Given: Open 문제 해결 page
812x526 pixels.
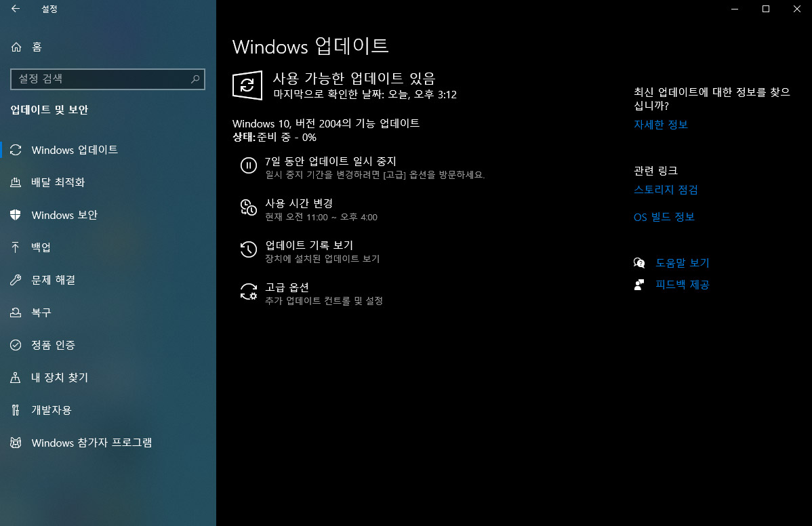Looking at the screenshot, I should point(108,280).
